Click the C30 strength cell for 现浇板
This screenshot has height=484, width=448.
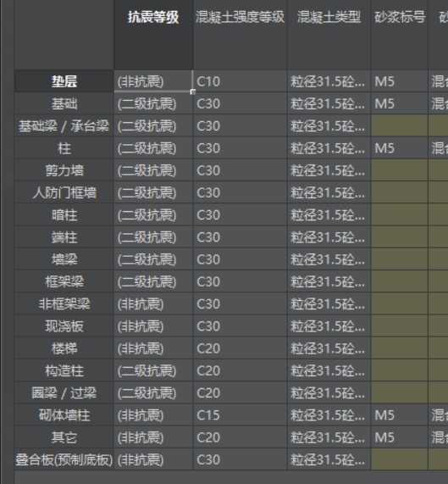tap(241, 326)
